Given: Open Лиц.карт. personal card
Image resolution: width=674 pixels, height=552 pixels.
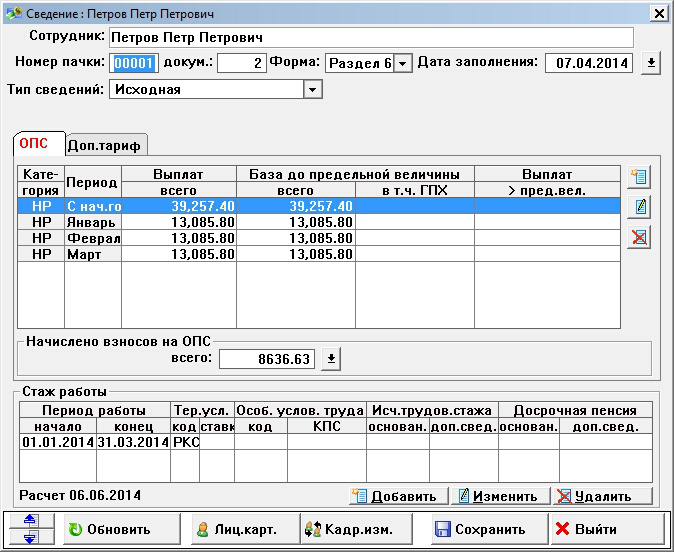Looking at the screenshot, I should pyautogui.click(x=235, y=529).
